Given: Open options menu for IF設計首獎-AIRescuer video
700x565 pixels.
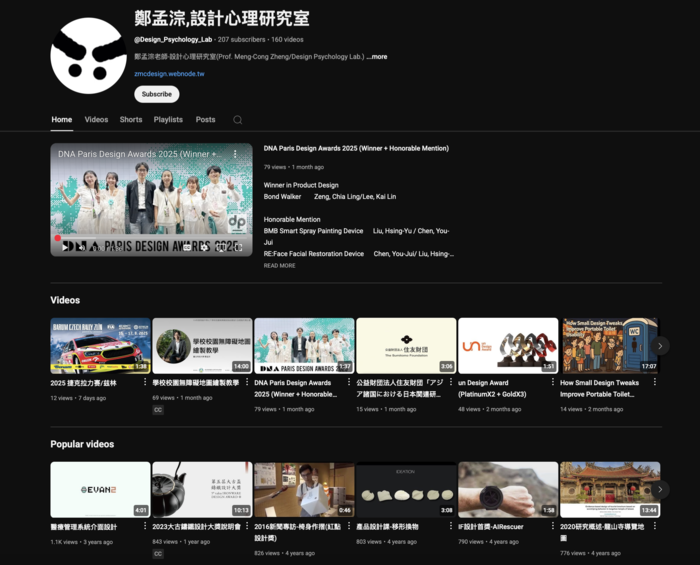Looking at the screenshot, I should click(553, 526).
